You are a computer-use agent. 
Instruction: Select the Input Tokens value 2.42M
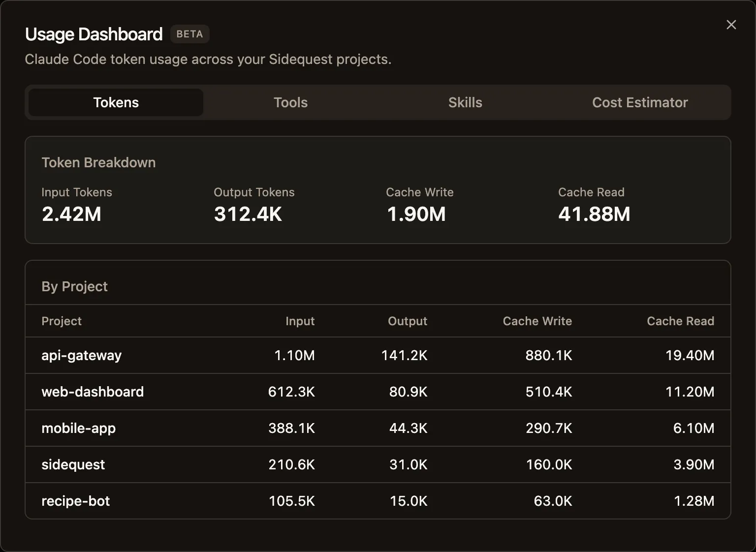tap(71, 214)
